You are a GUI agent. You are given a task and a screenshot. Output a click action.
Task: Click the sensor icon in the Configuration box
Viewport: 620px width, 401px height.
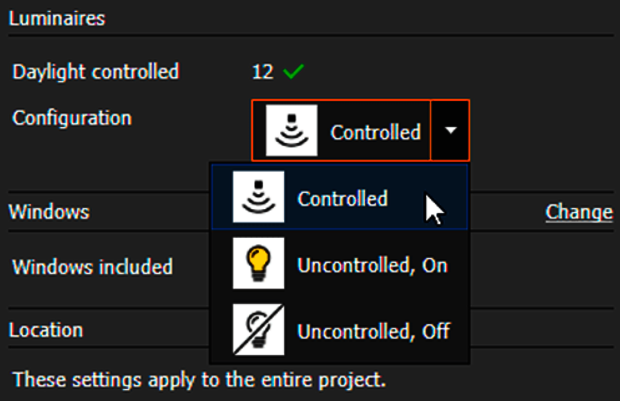tap(292, 131)
